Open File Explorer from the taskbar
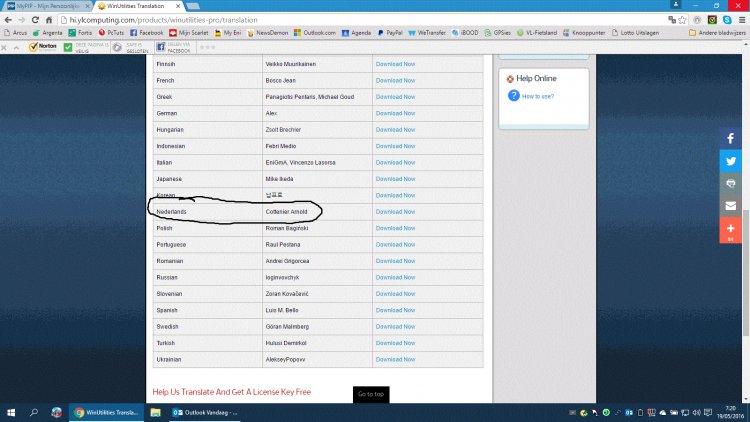 click(156, 412)
